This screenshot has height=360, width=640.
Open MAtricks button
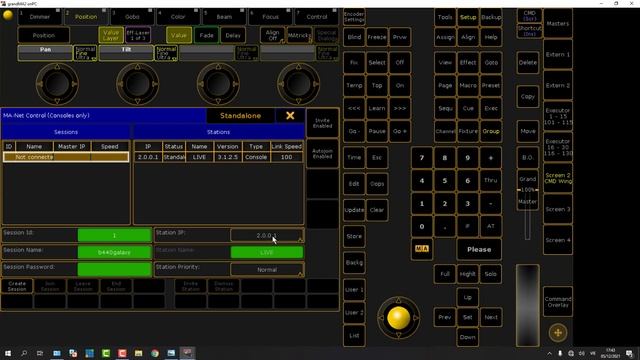(299, 35)
